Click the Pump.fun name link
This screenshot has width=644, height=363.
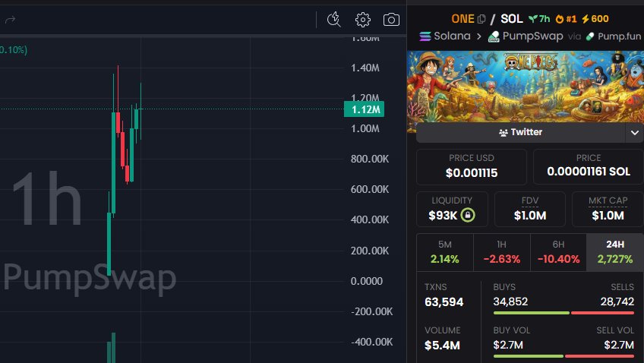(620, 36)
